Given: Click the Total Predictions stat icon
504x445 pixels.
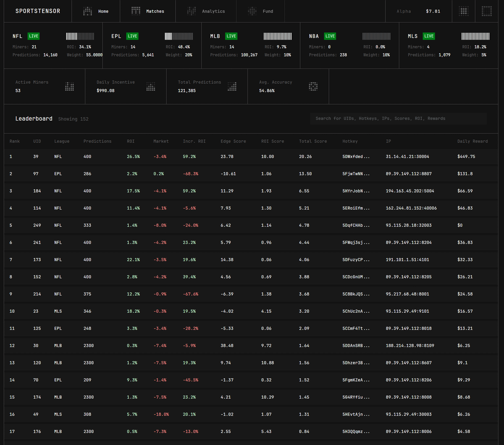Looking at the screenshot, I should pos(232,86).
